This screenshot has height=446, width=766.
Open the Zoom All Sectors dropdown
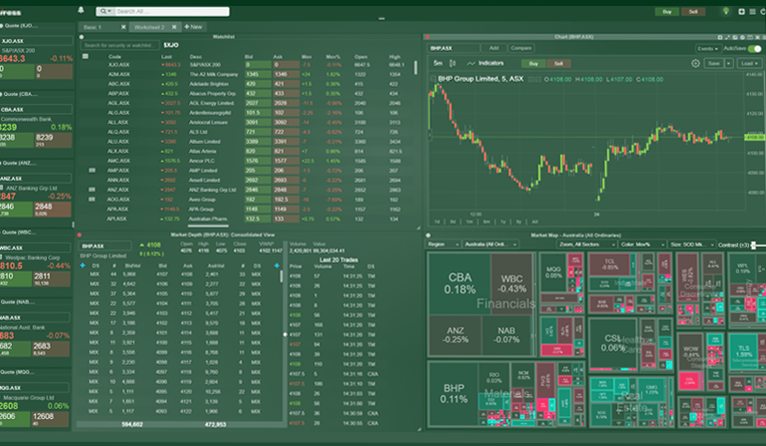(587, 244)
